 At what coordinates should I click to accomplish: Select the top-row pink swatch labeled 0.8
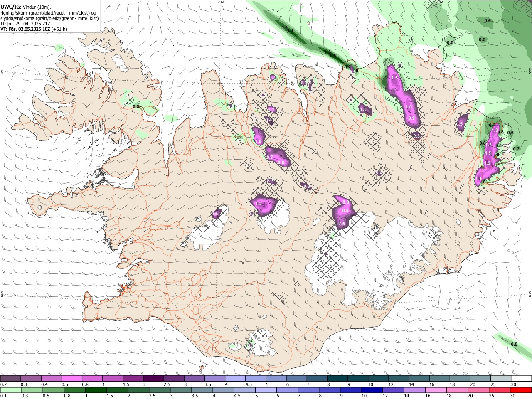pyautogui.click(x=92, y=379)
